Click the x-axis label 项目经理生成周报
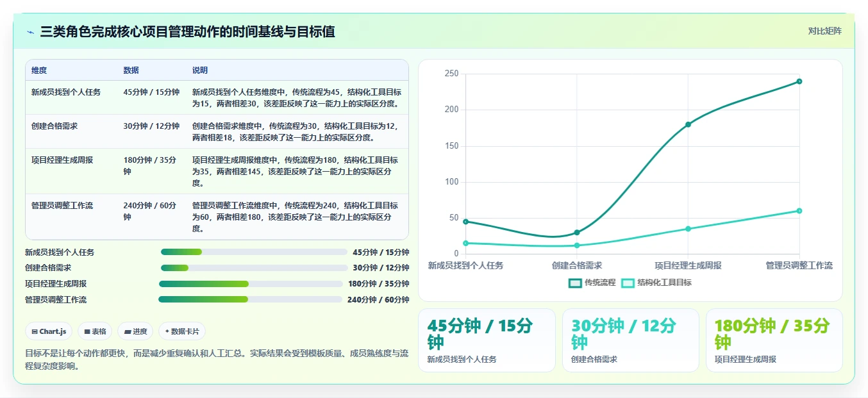This screenshot has height=398, width=868. pyautogui.click(x=688, y=265)
